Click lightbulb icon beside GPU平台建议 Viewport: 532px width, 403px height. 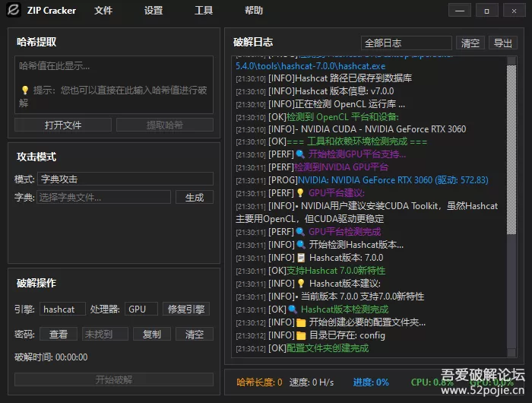click(300, 193)
